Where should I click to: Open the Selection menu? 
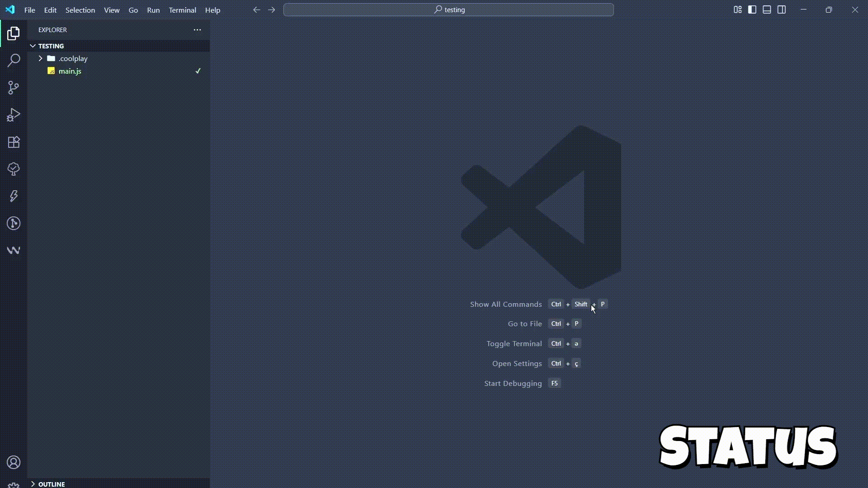click(80, 10)
